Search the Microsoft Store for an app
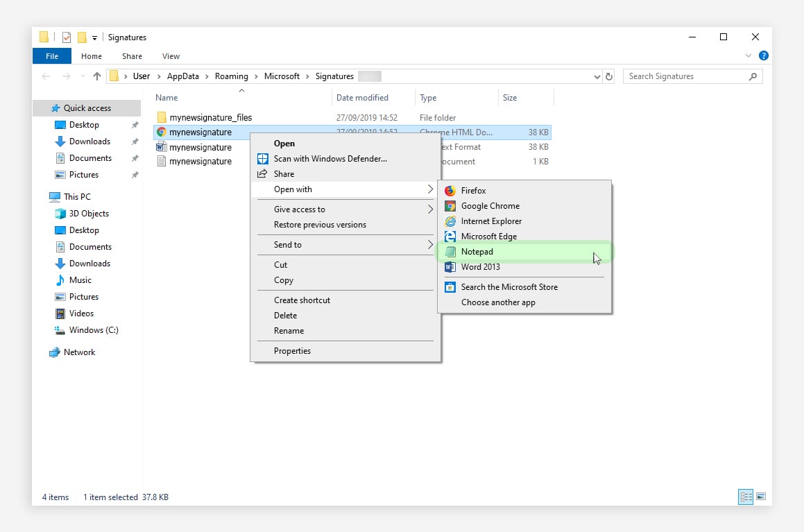 click(x=524, y=287)
